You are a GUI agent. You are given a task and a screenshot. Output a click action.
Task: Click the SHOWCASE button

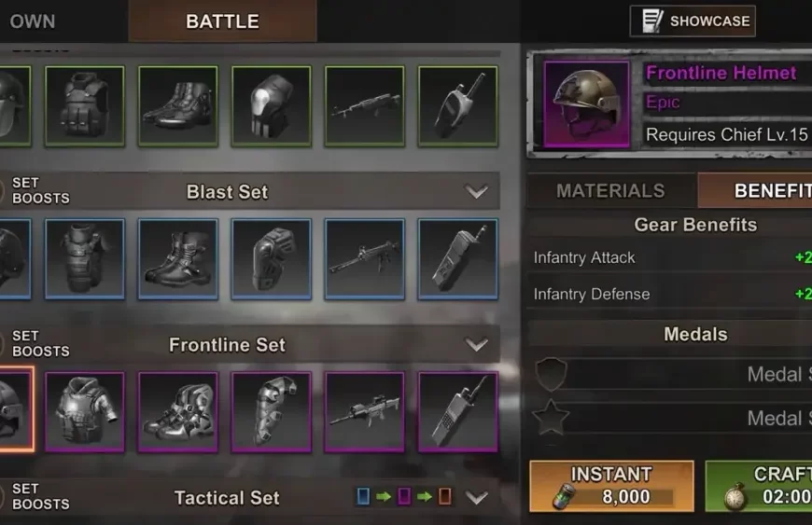tap(693, 21)
